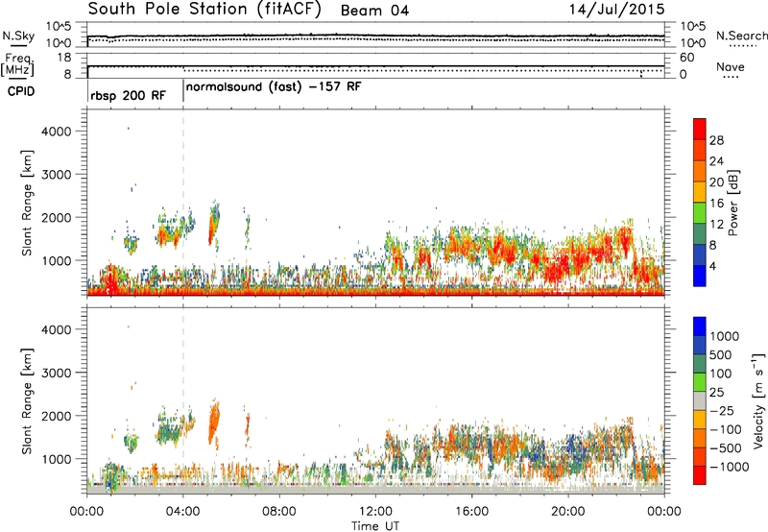Click the '2000' tick in the velocity panel
The width and height of the screenshot is (768, 532).
[x=57, y=416]
